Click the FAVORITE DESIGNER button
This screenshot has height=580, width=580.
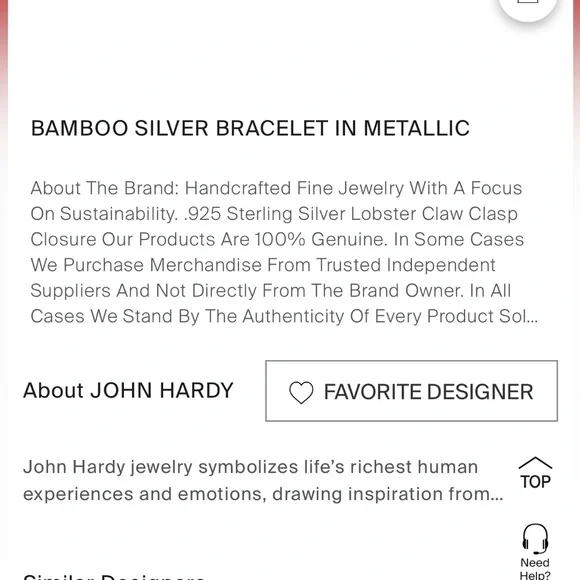point(411,391)
